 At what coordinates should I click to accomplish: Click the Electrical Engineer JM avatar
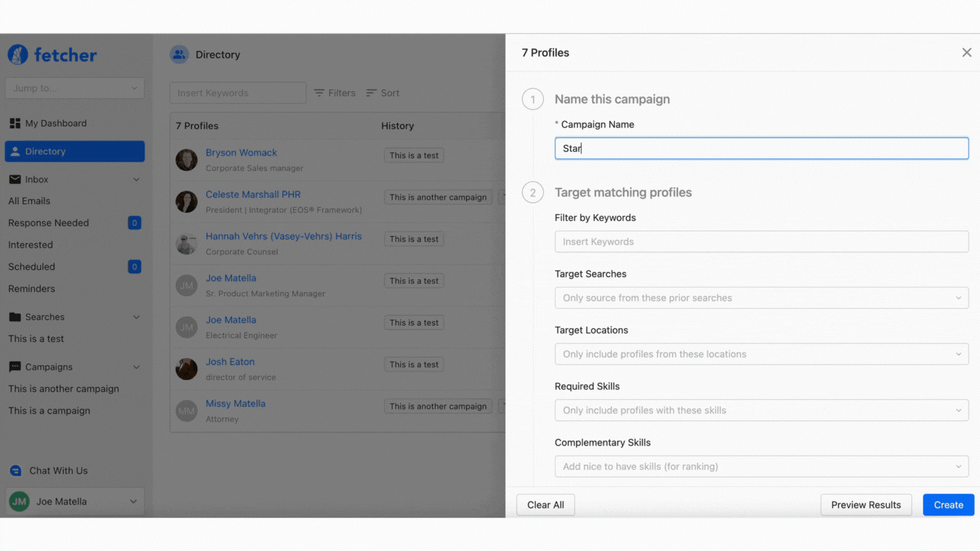tap(186, 327)
